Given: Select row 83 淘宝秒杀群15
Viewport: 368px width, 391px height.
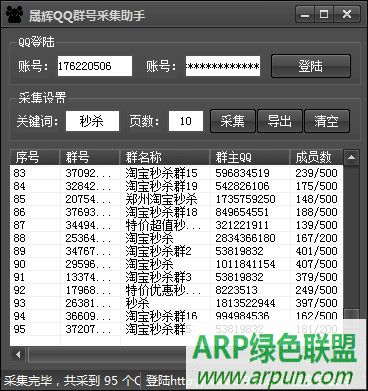Looking at the screenshot, I should point(176,173).
